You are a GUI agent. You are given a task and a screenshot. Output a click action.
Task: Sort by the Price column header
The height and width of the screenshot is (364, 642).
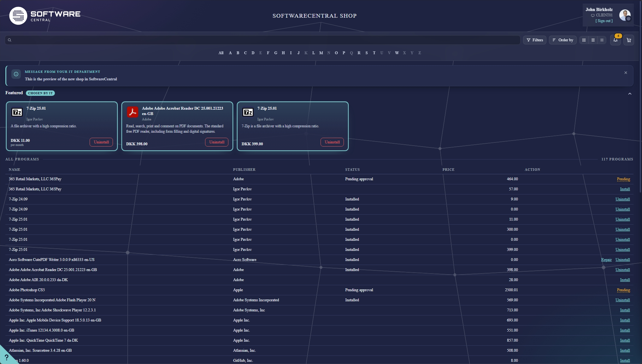(448, 170)
